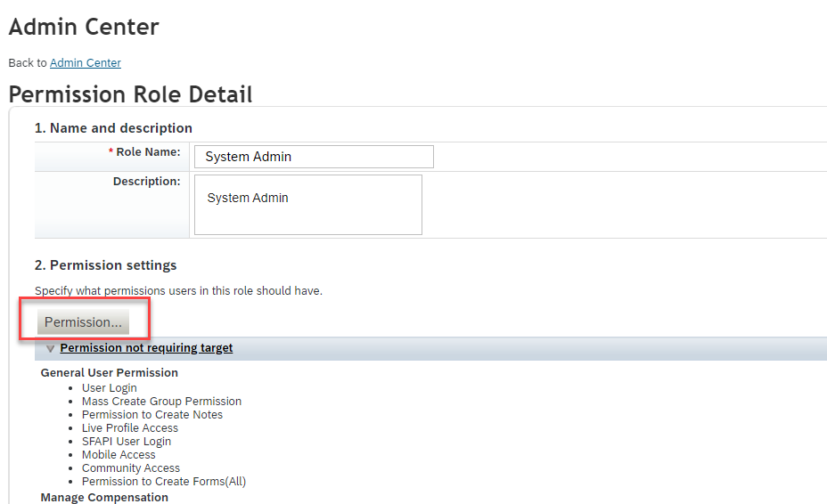
Task: Click the Mobile Access permission entry
Action: point(119,455)
